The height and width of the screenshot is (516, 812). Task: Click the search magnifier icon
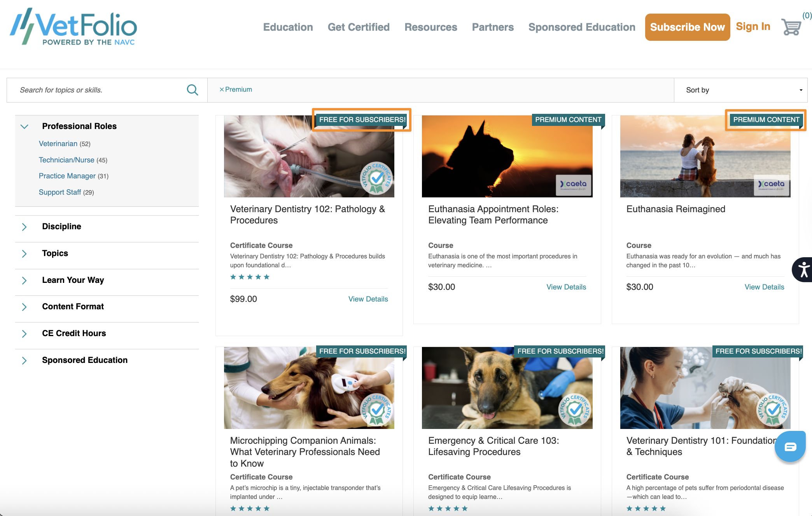pyautogui.click(x=192, y=90)
